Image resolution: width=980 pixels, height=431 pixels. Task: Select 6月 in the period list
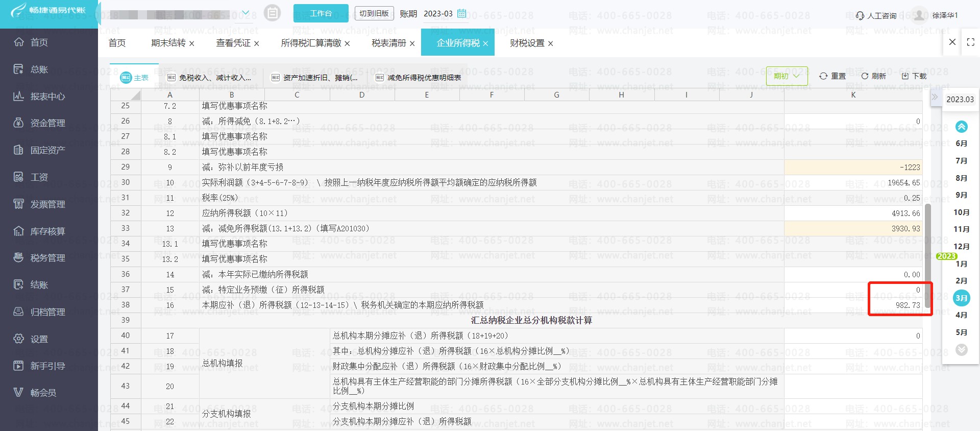click(961, 143)
